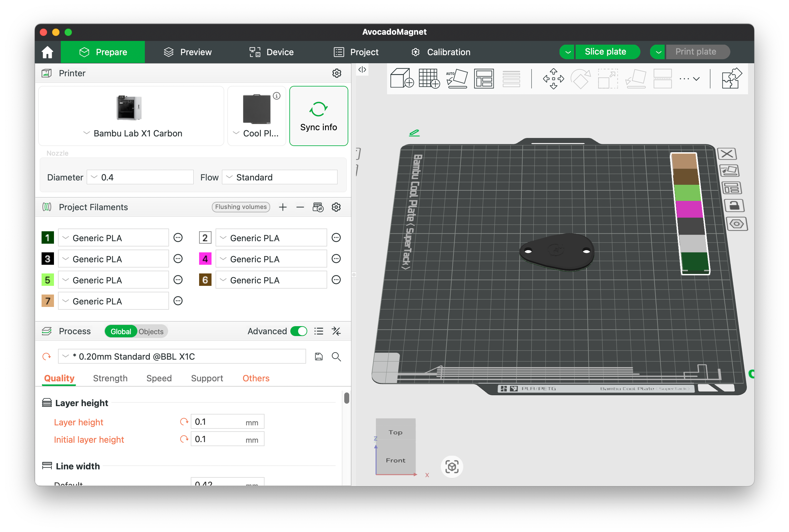789x532 pixels.
Task: Open printer settings gear icon
Action: coord(336,73)
